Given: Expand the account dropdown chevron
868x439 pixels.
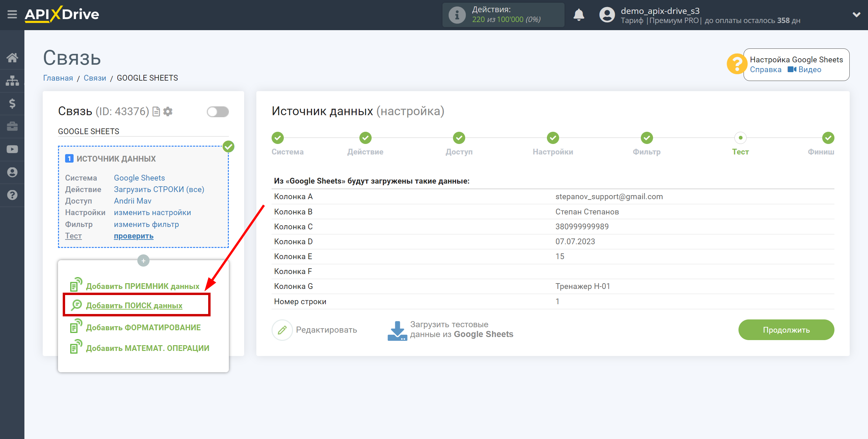Looking at the screenshot, I should point(856,15).
